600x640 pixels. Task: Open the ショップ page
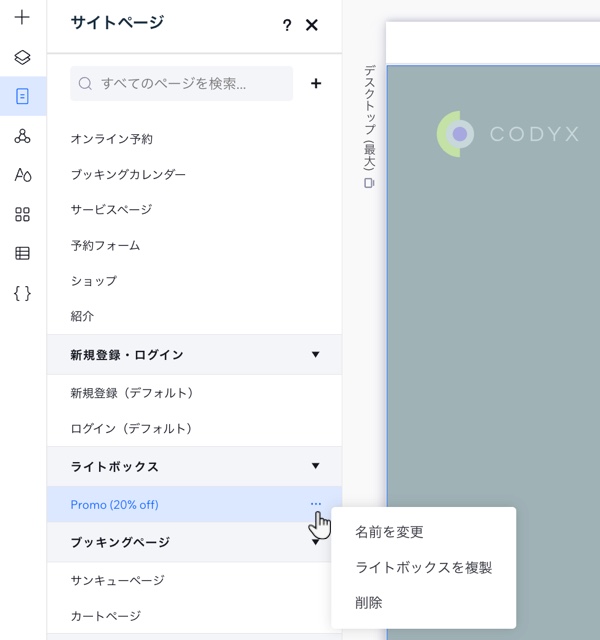93,280
